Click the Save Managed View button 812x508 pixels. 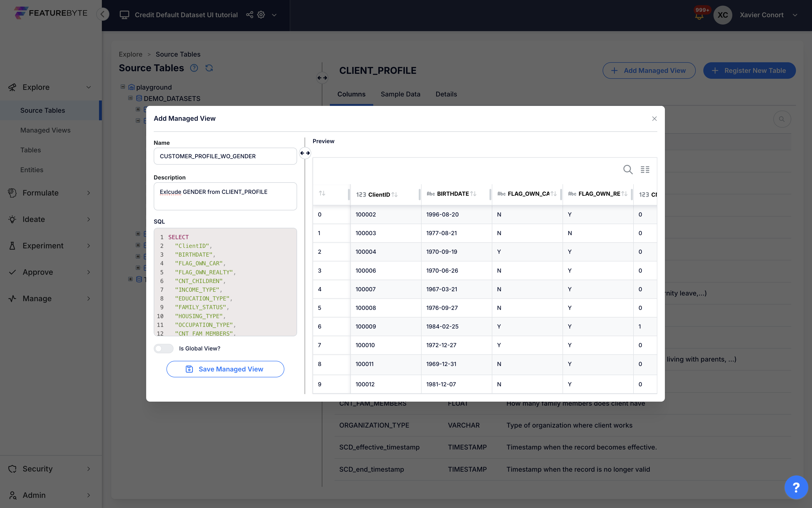tap(225, 369)
